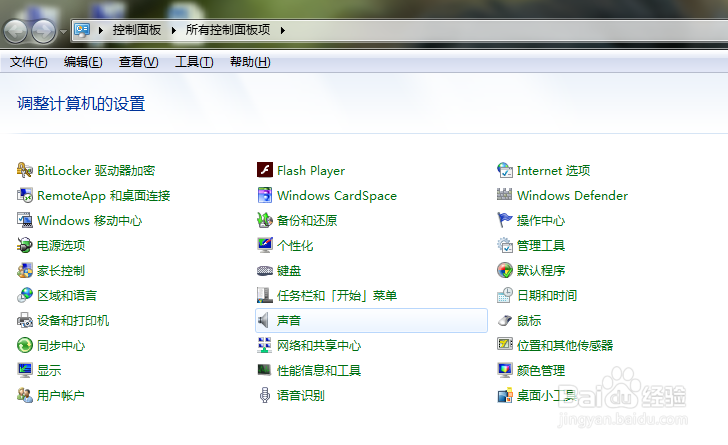Expand the arrow before 控制面板 breadcrumb

pos(100,31)
